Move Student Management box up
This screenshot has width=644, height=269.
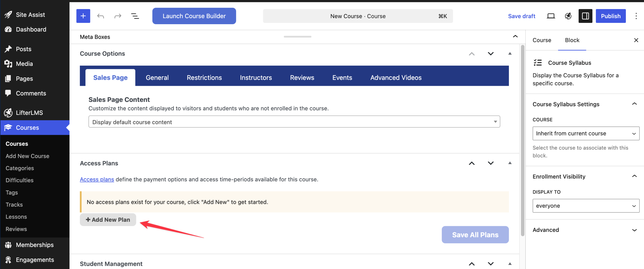click(x=472, y=264)
